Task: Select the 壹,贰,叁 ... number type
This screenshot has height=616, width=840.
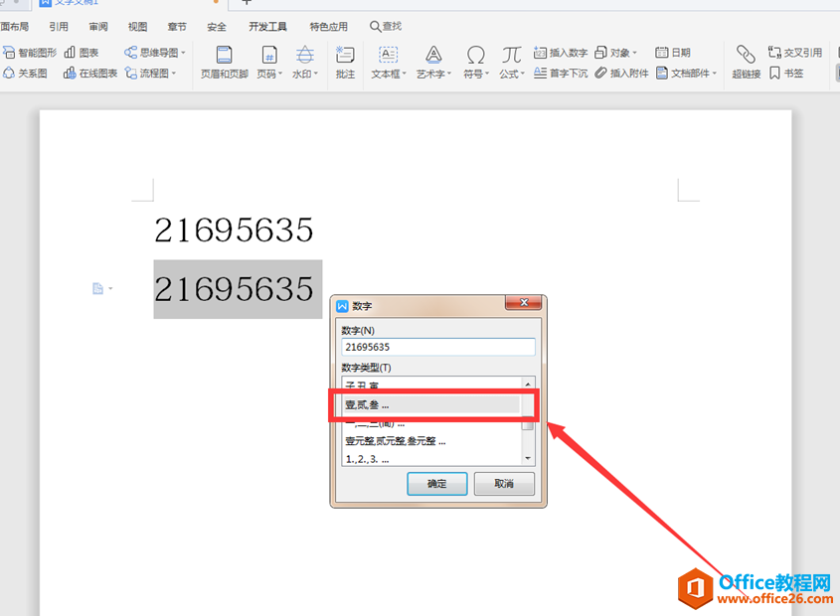Action: pos(431,405)
